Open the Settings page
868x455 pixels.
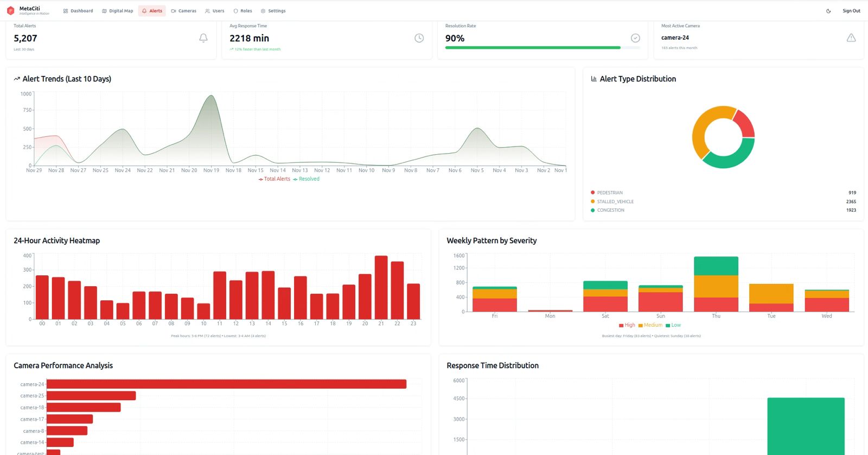273,11
